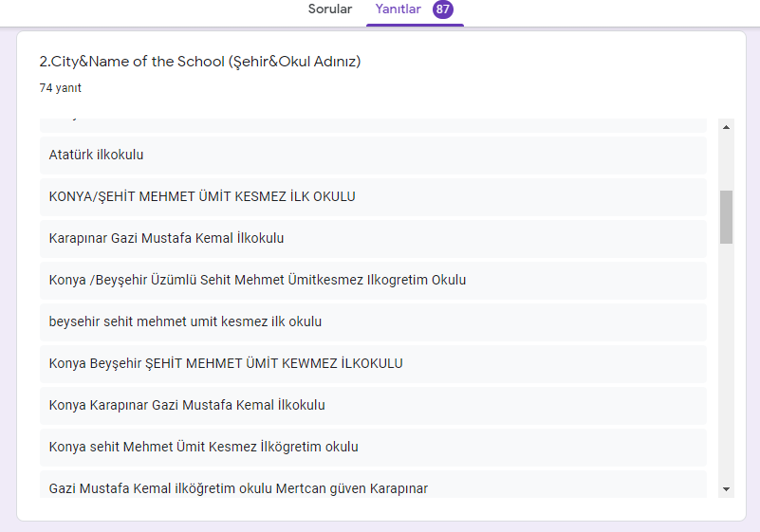The width and height of the screenshot is (760, 532).
Task: Click the response containing "KEWMEZ İLKOKULU"
Action: point(226,363)
